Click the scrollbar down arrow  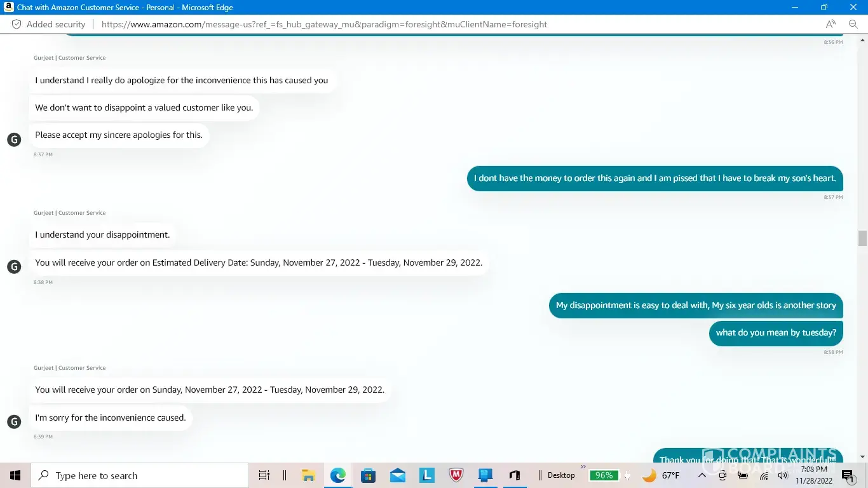862,456
